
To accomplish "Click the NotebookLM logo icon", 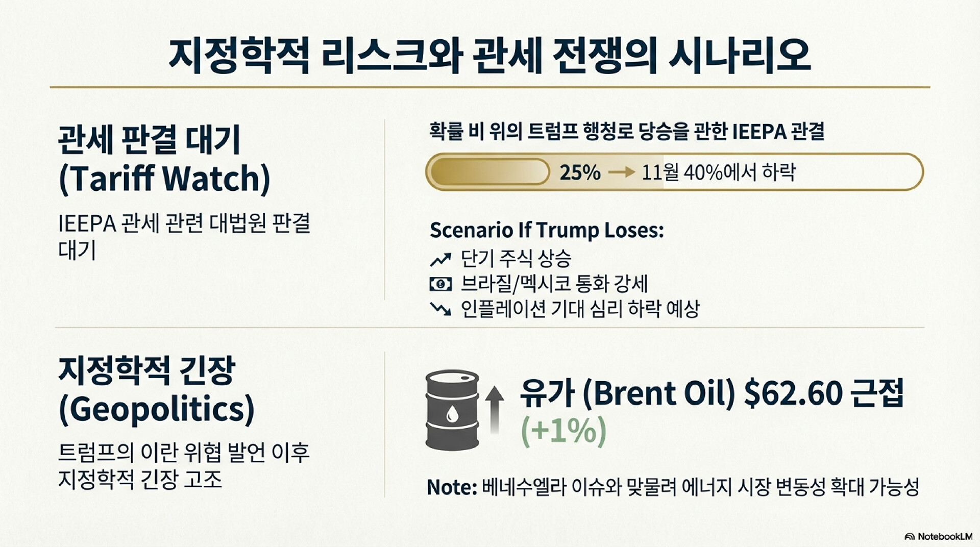I will point(910,536).
